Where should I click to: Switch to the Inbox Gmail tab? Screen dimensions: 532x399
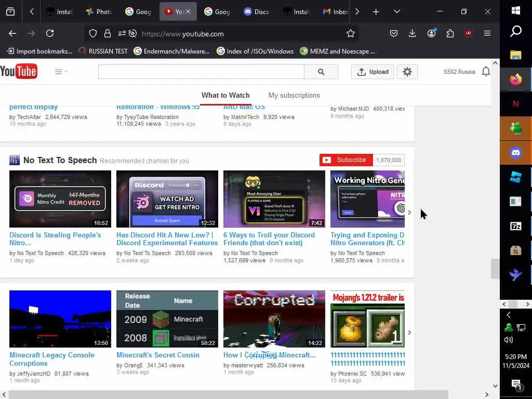click(x=335, y=12)
